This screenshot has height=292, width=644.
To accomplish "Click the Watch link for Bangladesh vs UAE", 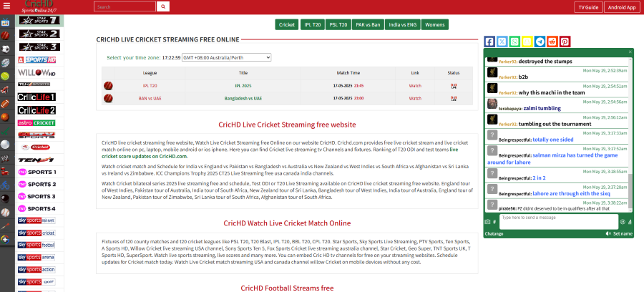I will coord(415,99).
